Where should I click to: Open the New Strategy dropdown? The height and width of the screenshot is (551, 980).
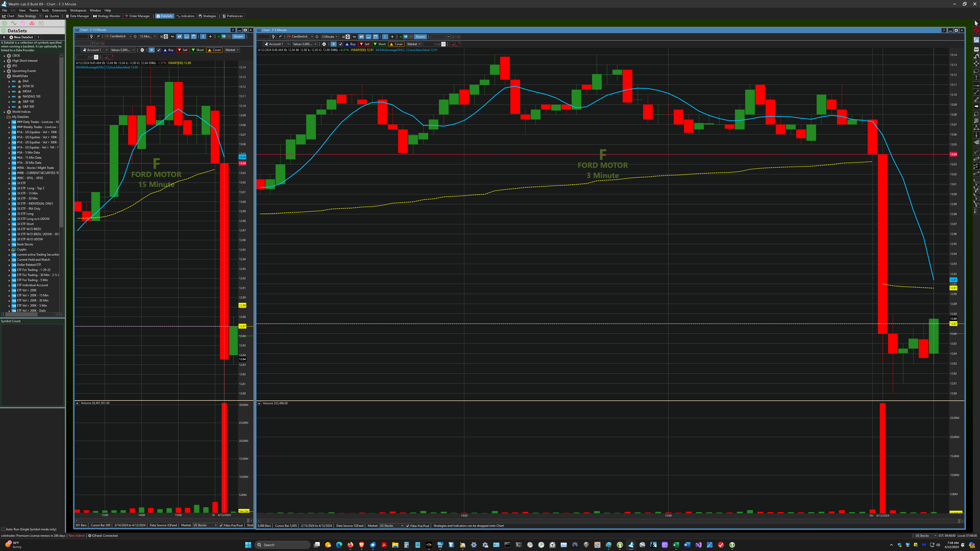click(x=29, y=16)
